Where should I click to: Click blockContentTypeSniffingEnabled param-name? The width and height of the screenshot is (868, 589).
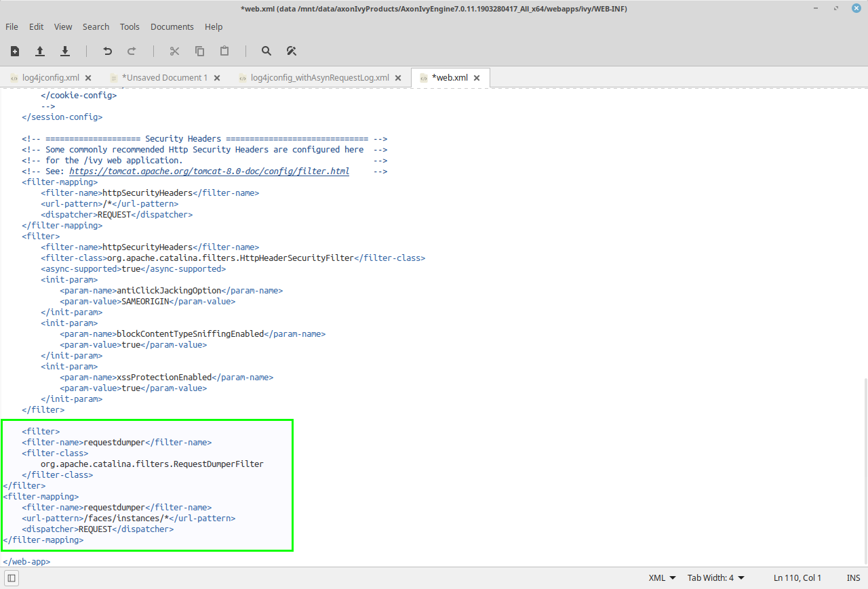coord(190,334)
